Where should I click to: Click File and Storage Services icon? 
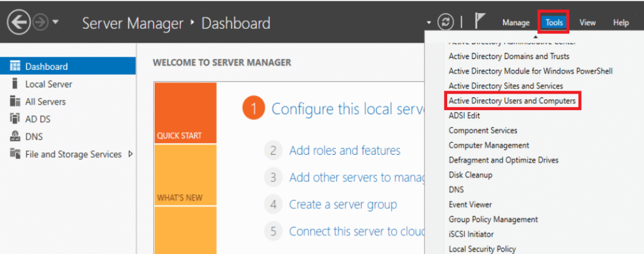click(x=15, y=154)
